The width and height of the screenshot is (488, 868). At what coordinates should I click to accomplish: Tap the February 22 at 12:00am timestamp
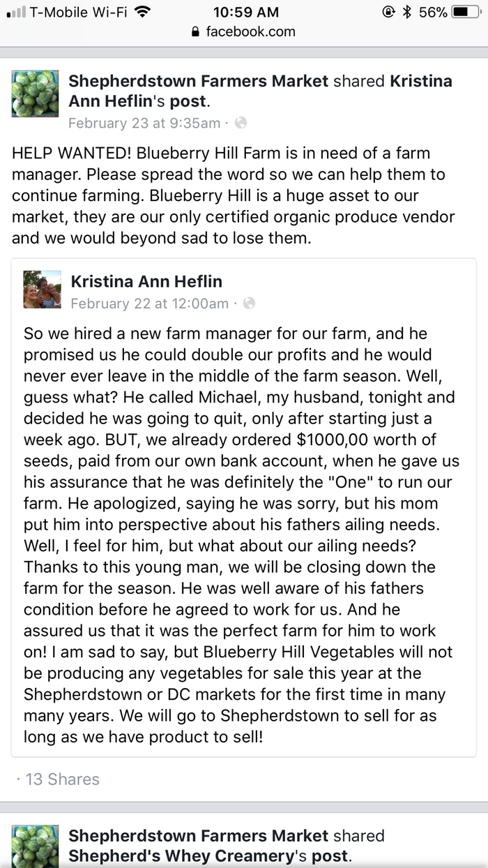tap(149, 304)
